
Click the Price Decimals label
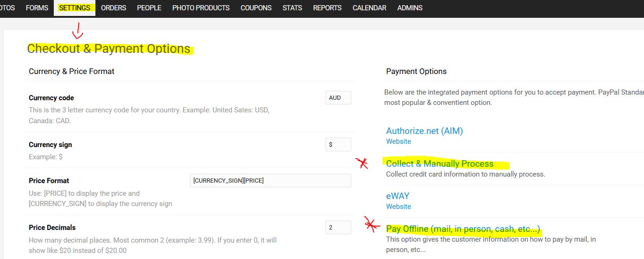point(52,228)
